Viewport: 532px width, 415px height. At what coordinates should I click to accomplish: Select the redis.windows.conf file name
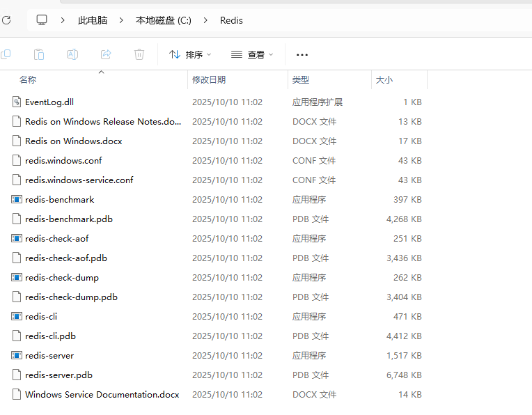coord(63,161)
